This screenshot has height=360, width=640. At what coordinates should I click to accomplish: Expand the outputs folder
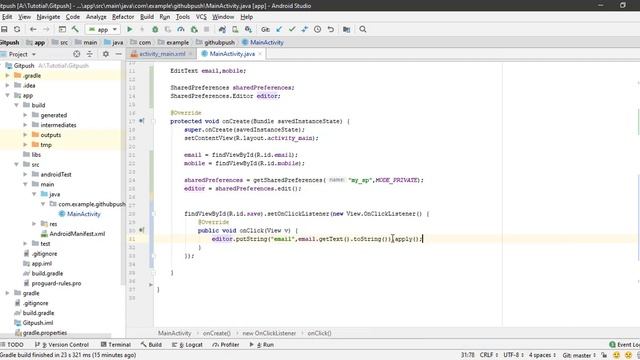(25, 135)
